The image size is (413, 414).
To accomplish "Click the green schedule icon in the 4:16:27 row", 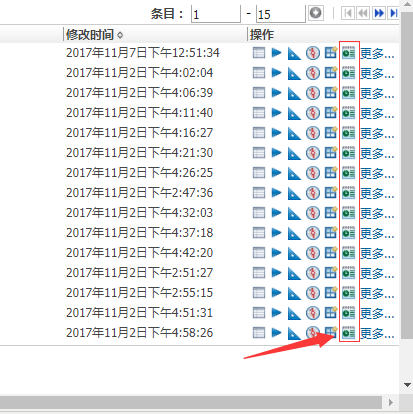I will (x=349, y=133).
